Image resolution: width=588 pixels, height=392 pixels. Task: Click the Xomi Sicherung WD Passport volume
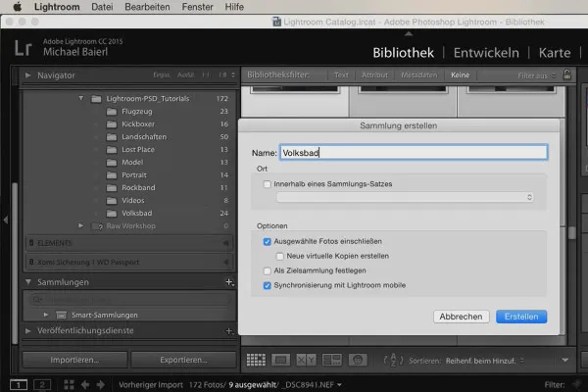(x=129, y=262)
